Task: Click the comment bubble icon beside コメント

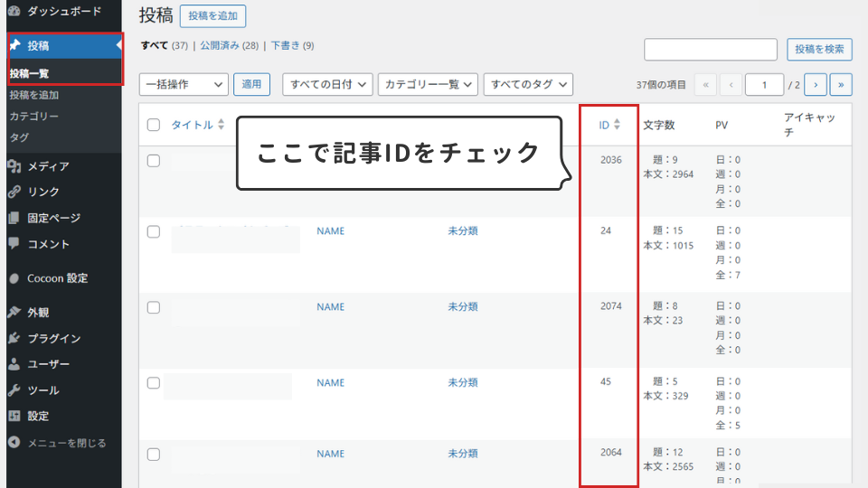Action: click(x=14, y=243)
